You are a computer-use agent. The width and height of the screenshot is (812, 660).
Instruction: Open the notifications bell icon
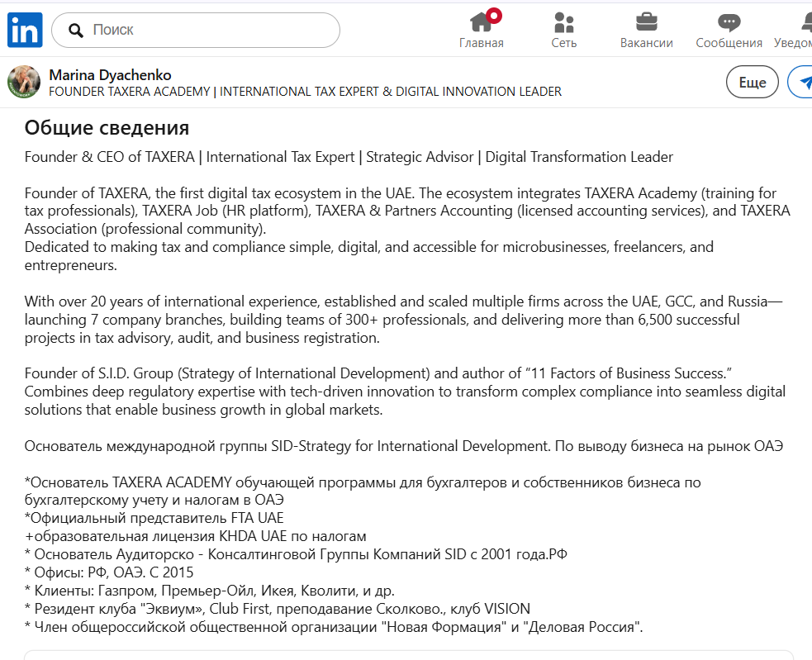click(803, 22)
